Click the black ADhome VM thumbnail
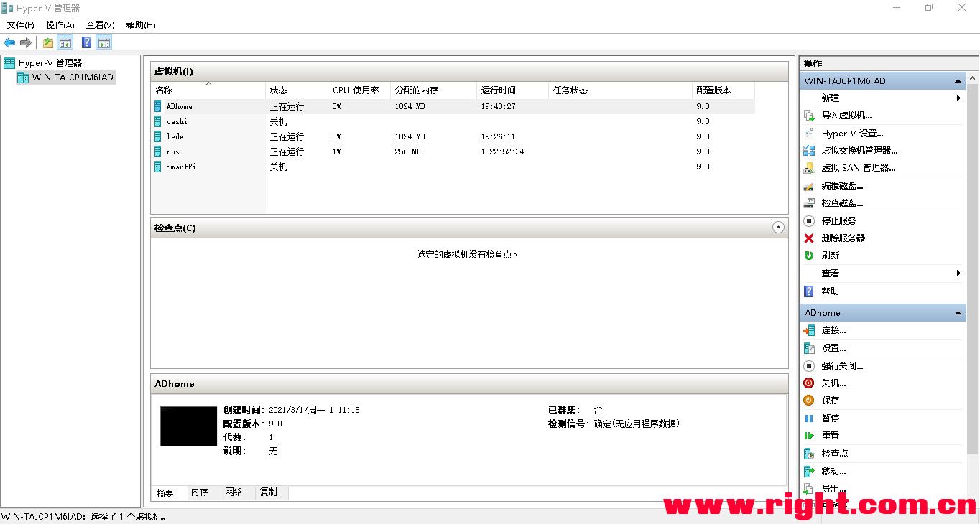The width and height of the screenshot is (980, 524). pos(188,426)
